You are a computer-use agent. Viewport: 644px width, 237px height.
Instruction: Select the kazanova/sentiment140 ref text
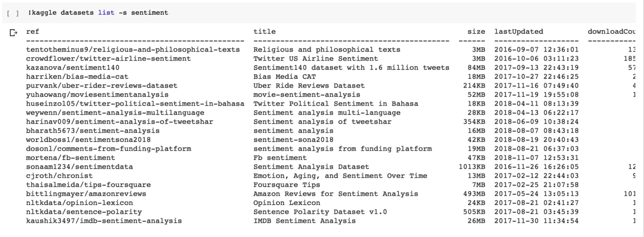[72, 68]
